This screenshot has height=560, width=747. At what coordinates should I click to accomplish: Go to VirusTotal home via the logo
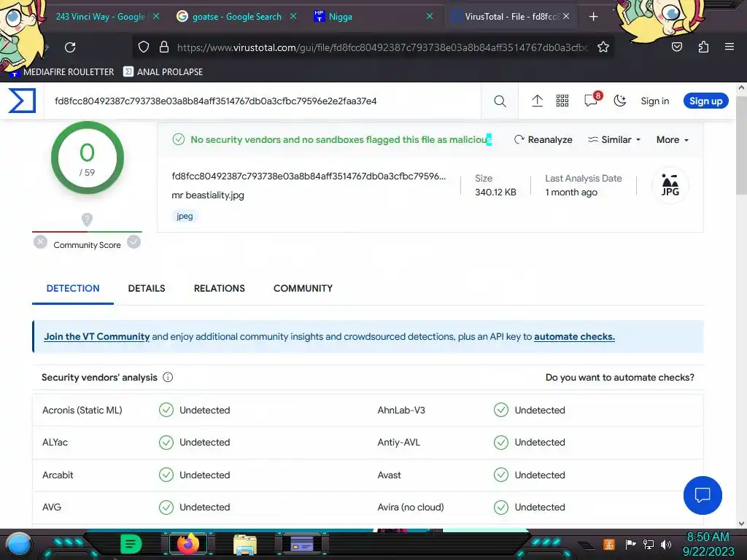[x=22, y=101]
